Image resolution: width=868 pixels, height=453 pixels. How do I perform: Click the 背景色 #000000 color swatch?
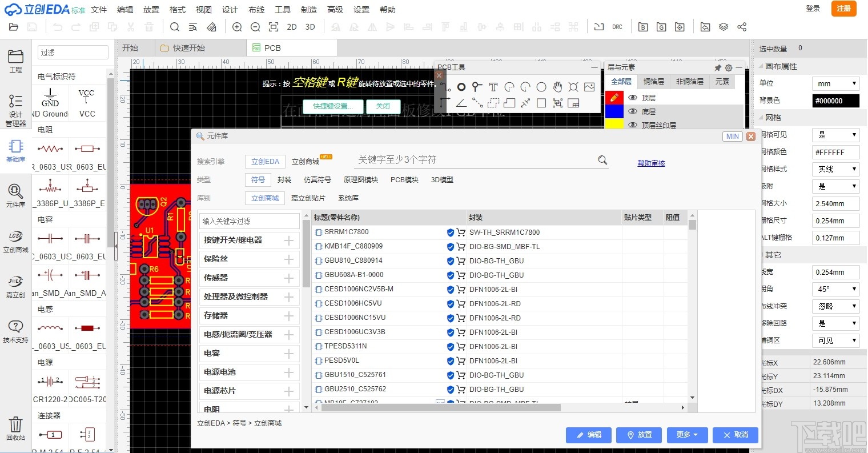pos(836,101)
